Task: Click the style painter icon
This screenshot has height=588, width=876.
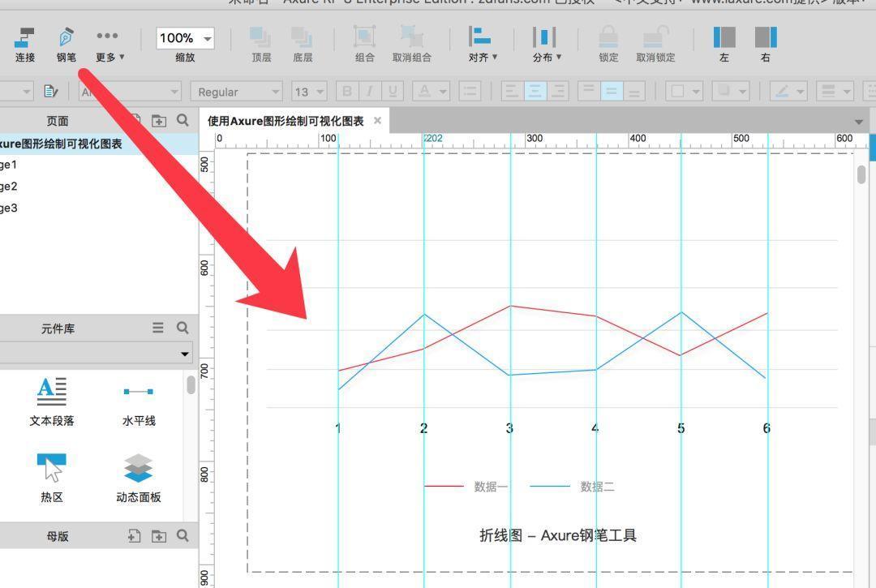Action: point(51,91)
